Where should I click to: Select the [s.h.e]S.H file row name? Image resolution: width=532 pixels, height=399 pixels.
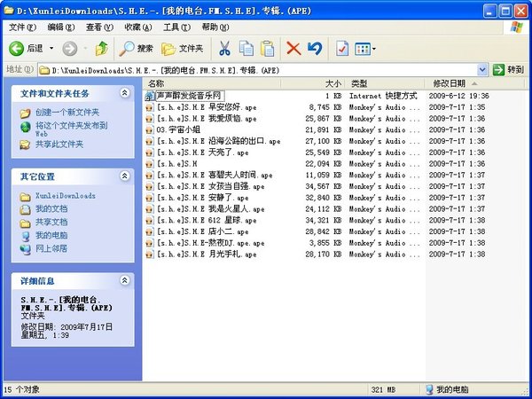(176, 164)
